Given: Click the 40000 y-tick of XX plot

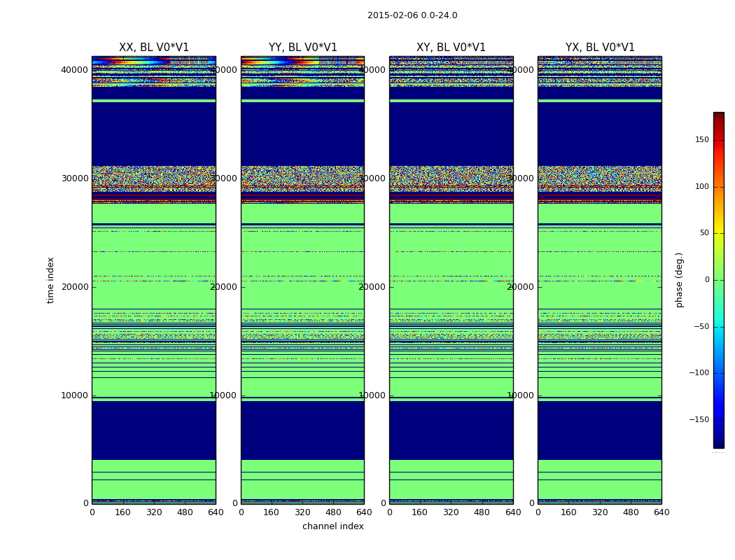Looking at the screenshot, I should click(74, 69).
